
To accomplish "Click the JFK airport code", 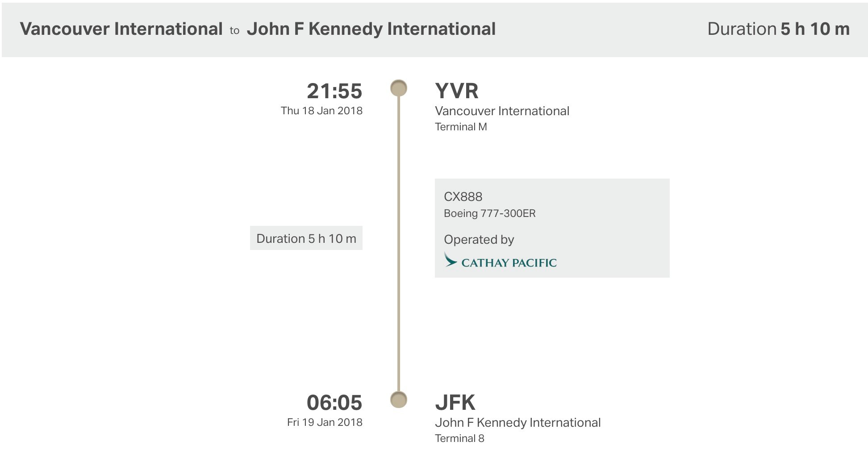I will coord(455,403).
